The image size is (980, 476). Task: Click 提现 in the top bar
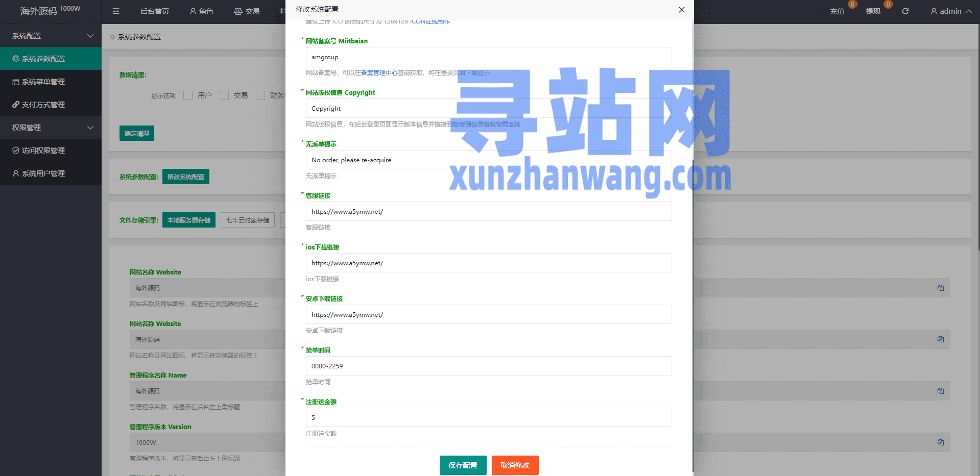pyautogui.click(x=873, y=11)
